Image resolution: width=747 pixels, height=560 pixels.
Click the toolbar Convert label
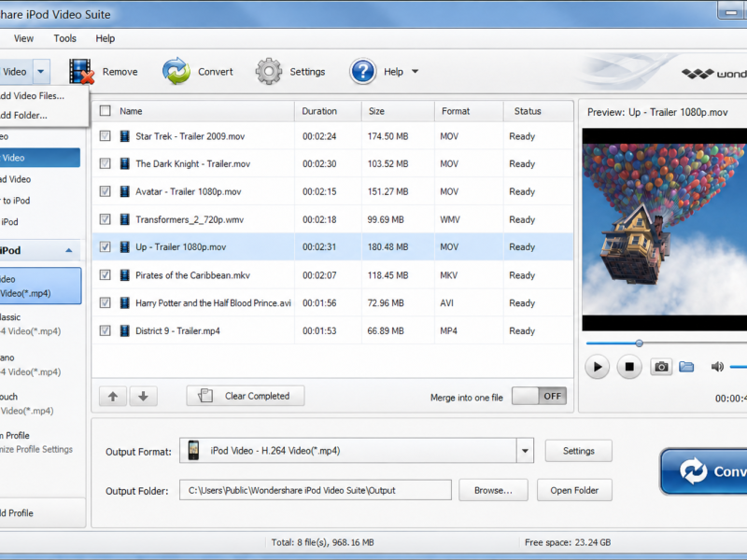click(216, 72)
